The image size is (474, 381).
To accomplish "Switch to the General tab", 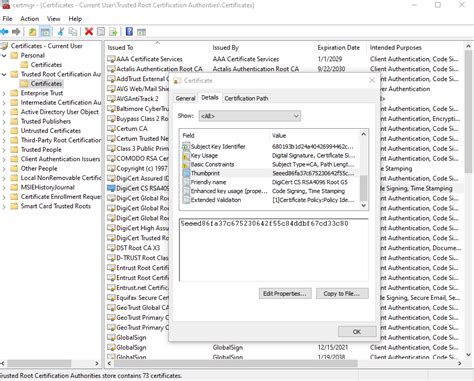I will [x=185, y=98].
